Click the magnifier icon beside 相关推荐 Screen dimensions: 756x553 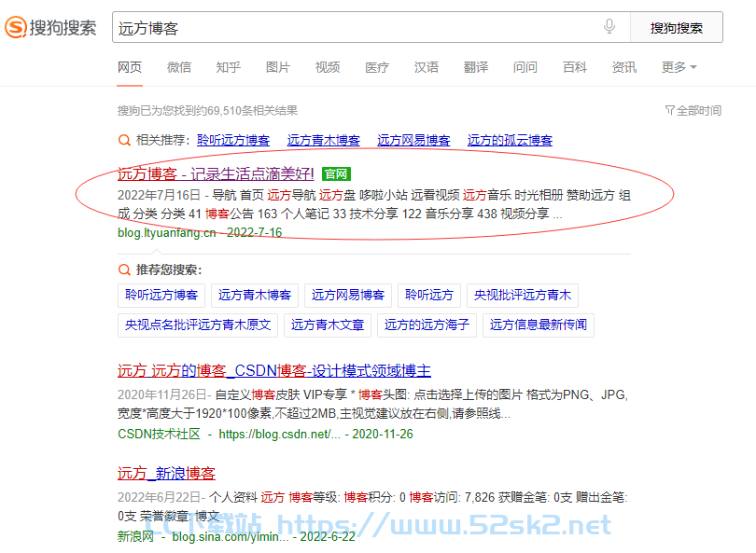[x=124, y=140]
